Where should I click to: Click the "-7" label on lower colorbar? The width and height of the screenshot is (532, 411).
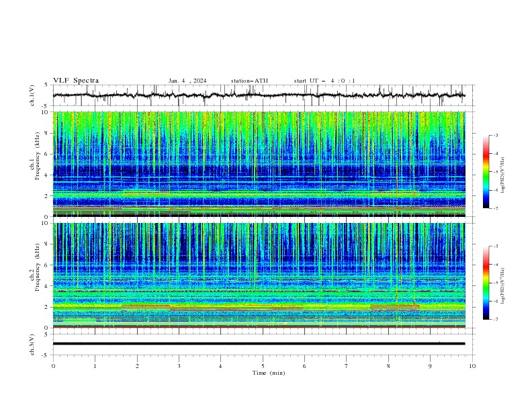495,319
